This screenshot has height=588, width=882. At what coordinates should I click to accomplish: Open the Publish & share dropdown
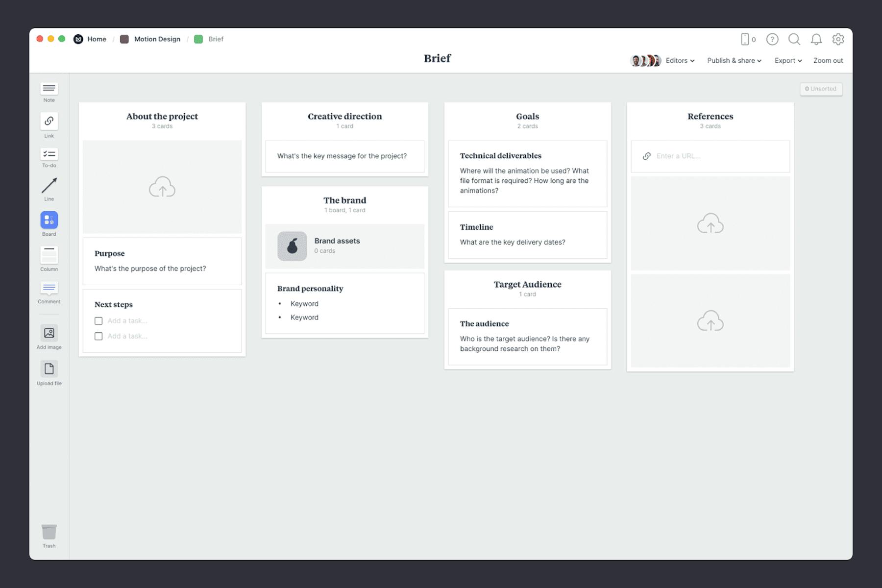734,60
